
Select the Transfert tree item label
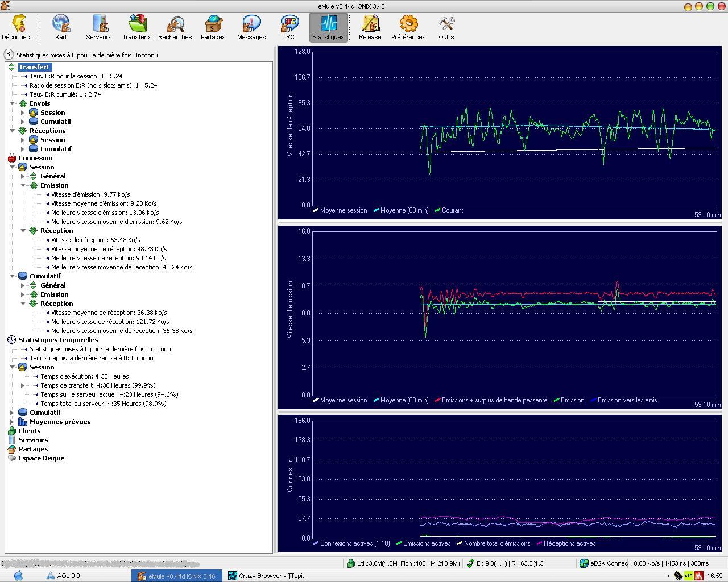pyautogui.click(x=34, y=67)
